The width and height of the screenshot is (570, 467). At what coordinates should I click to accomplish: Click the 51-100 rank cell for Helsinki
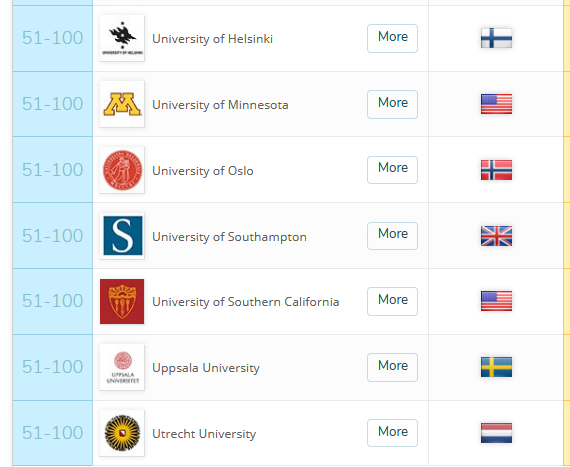click(x=53, y=38)
